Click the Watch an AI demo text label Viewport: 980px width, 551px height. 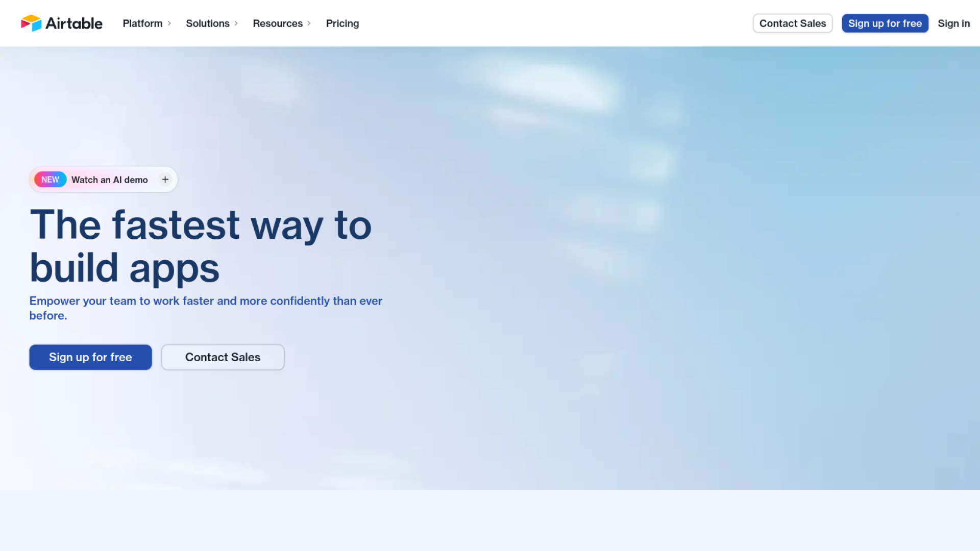(x=109, y=180)
